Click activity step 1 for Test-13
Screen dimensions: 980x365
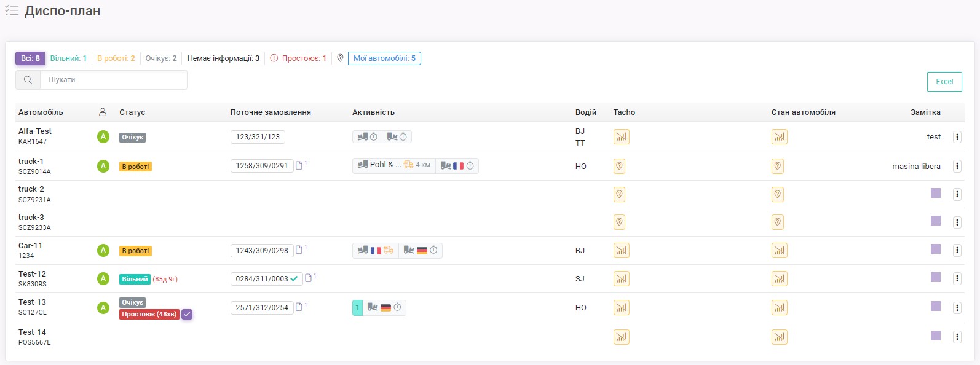coord(357,308)
